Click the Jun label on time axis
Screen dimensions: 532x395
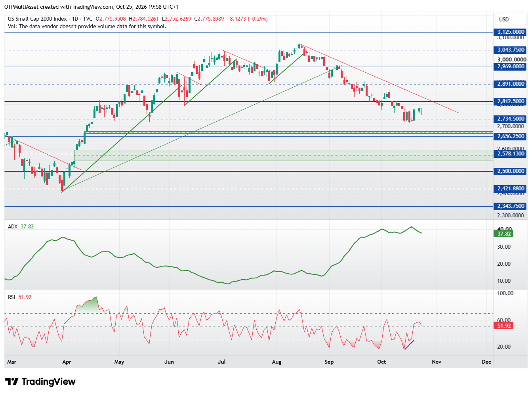169,362
